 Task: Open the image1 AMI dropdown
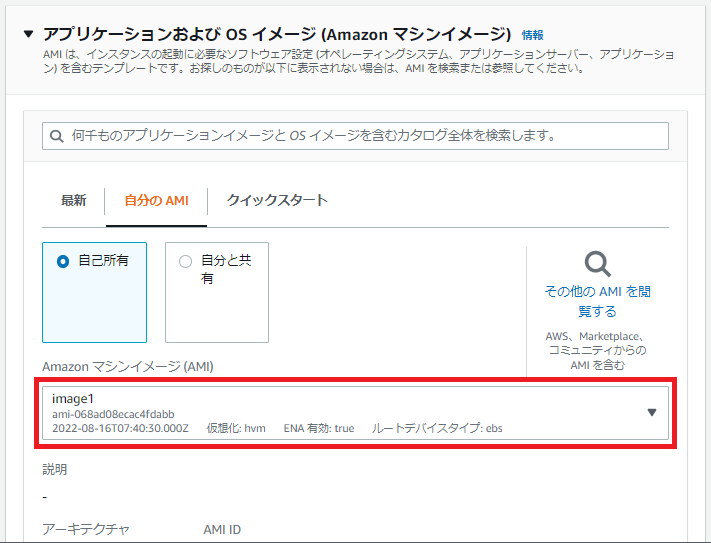[x=340, y=412]
